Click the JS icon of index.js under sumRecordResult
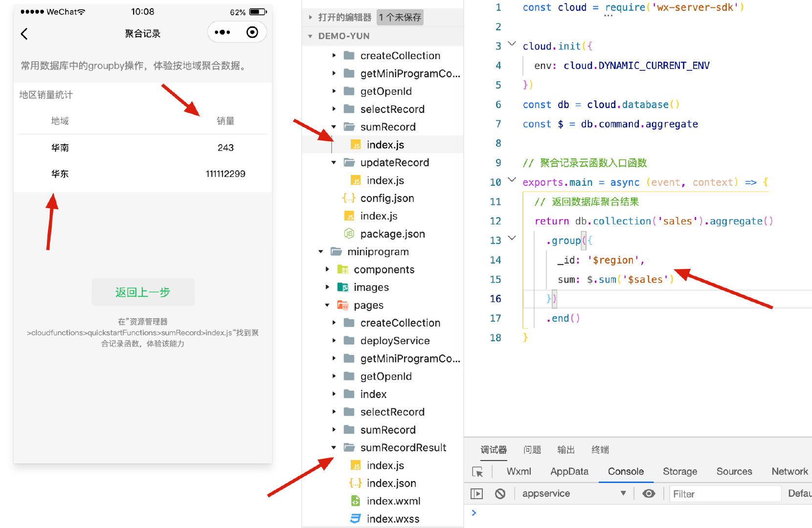 (356, 465)
